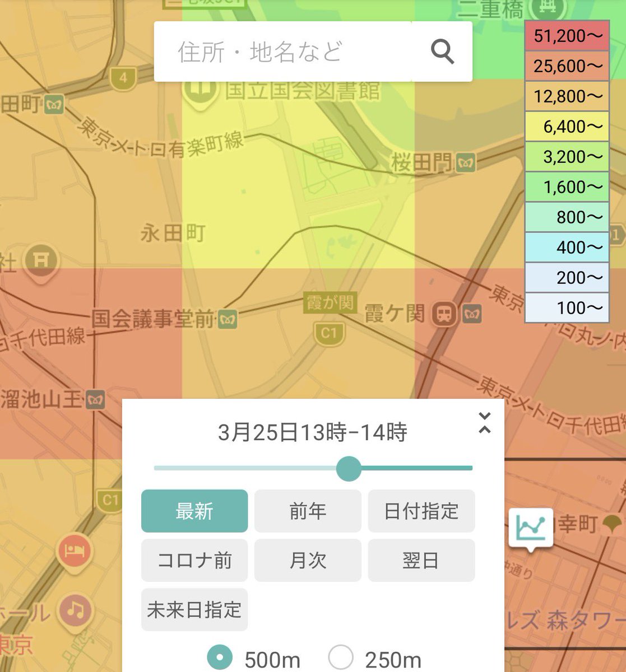Click the 25,600〜 legend swatch
This screenshot has width=626, height=672.
pyautogui.click(x=567, y=66)
